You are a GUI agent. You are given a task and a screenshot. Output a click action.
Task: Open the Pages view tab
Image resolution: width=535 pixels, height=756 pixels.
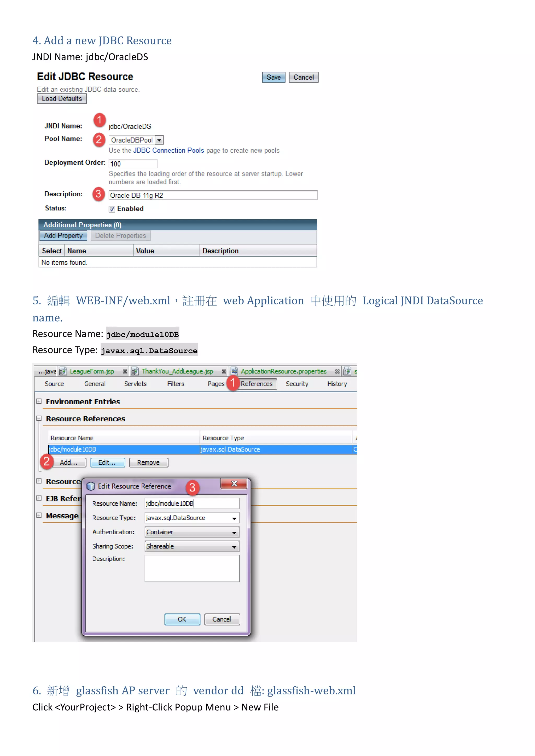pos(216,384)
